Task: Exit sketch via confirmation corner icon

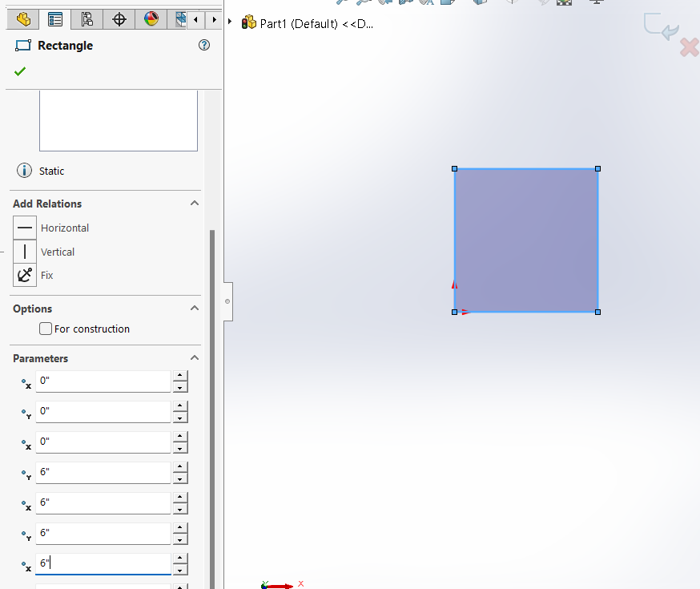Action: 662,26
